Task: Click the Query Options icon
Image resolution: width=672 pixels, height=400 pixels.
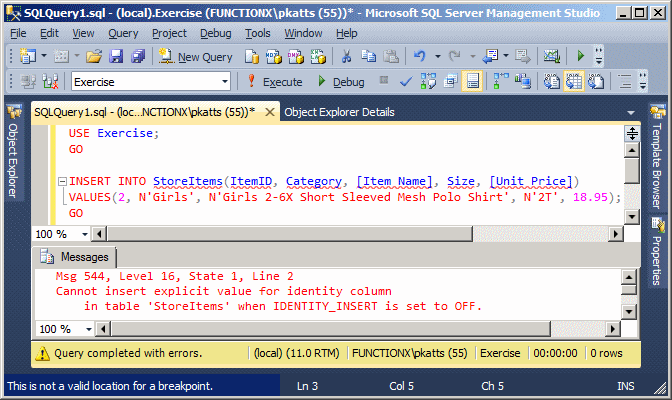Action: [x=450, y=81]
